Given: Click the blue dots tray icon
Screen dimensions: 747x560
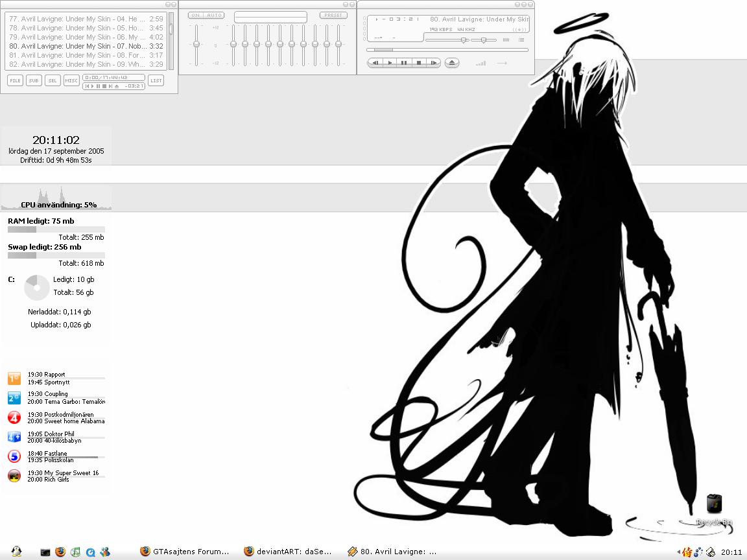Looking at the screenshot, I should pyautogui.click(x=698, y=552).
